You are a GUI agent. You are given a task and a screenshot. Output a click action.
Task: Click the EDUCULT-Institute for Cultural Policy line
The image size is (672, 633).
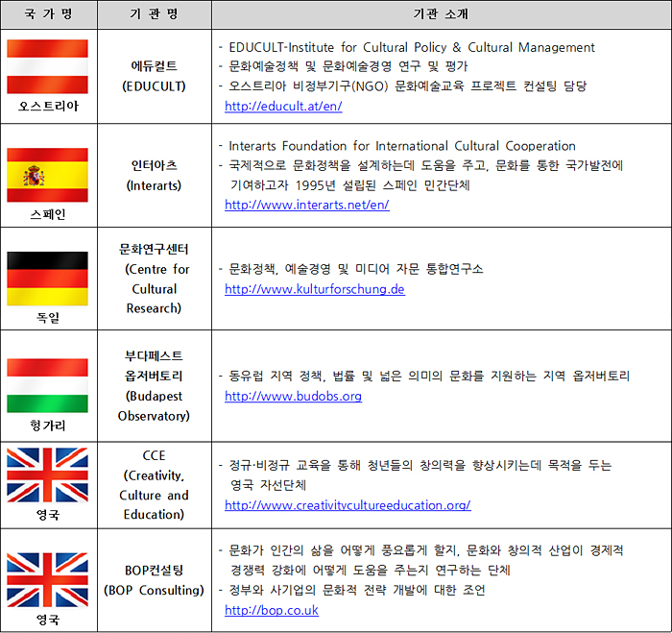[x=412, y=47]
